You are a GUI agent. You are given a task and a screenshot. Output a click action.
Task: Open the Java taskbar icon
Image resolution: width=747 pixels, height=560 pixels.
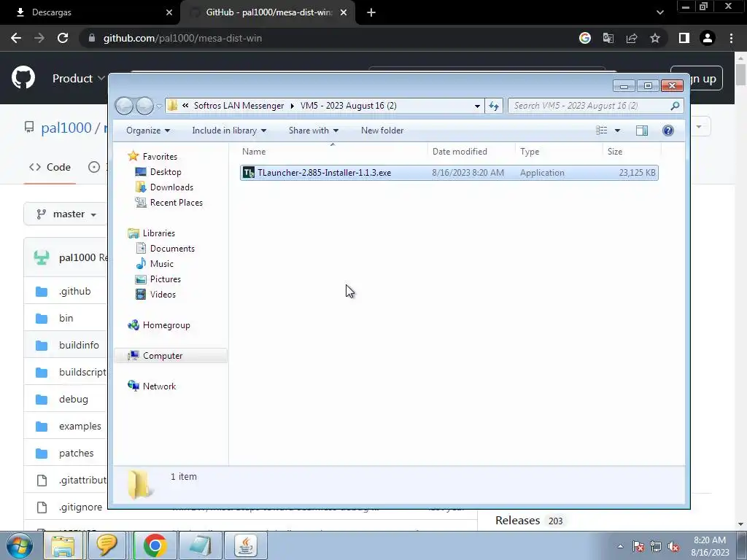point(246,545)
